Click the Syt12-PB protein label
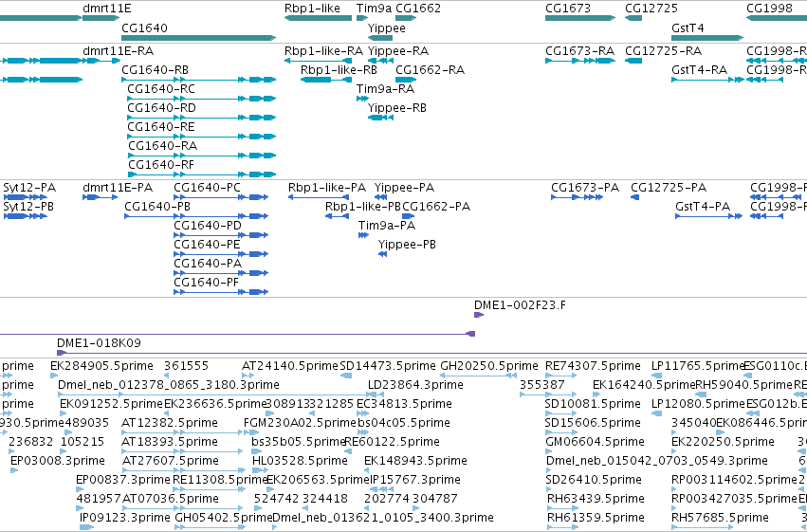Screen dimensions: 807x532 point(28,207)
